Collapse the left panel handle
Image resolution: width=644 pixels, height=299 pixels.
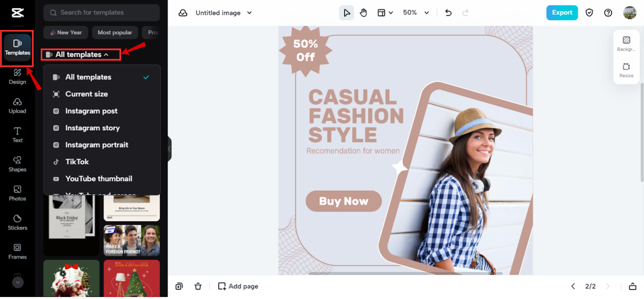pos(170,149)
